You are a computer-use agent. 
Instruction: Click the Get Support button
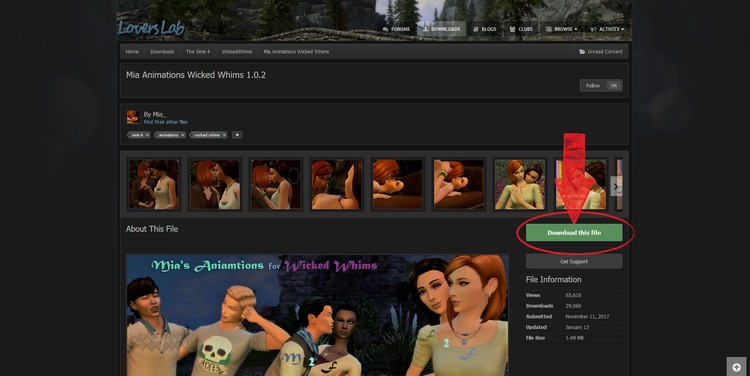point(574,262)
